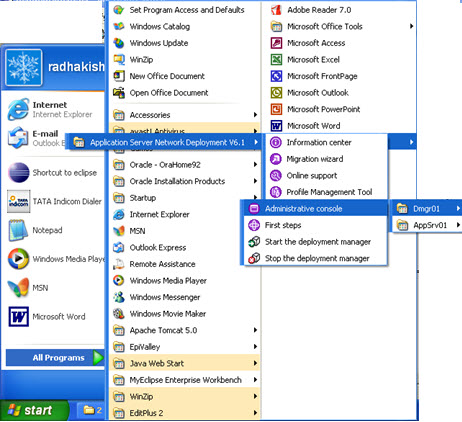The image size is (462, 422).
Task: Expand the Accessories submenu
Action: coord(185,115)
